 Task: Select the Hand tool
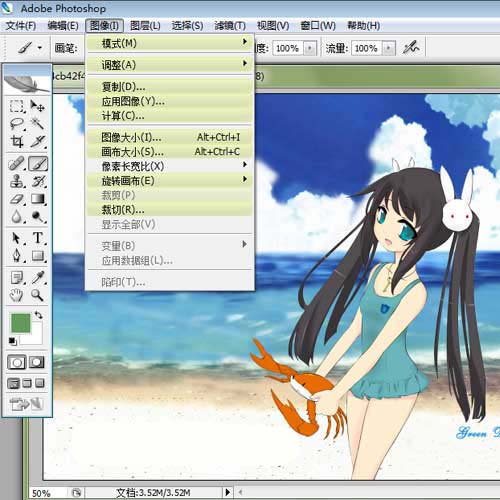tap(17, 295)
